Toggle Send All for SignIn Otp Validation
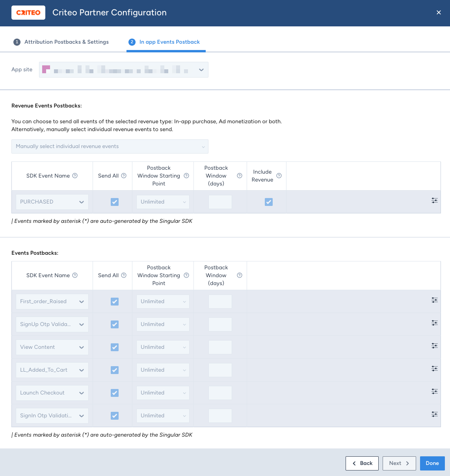Viewport: 450px width, 476px height. point(115,416)
